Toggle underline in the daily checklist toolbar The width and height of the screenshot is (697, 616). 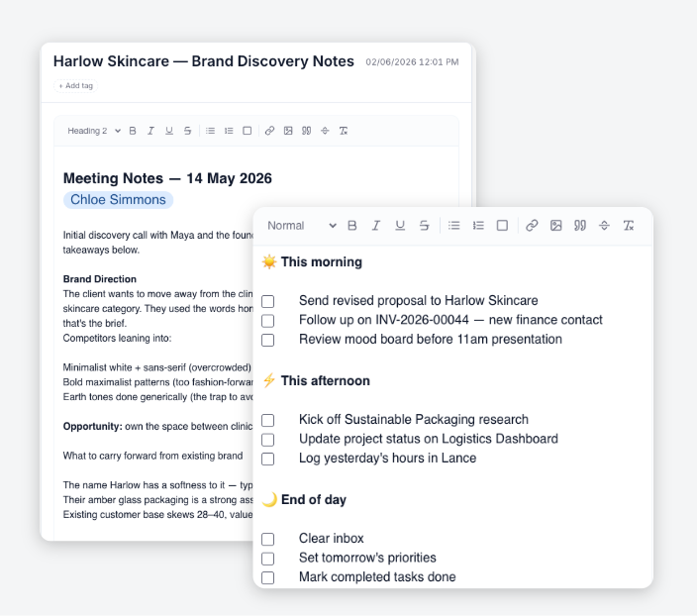tap(400, 226)
